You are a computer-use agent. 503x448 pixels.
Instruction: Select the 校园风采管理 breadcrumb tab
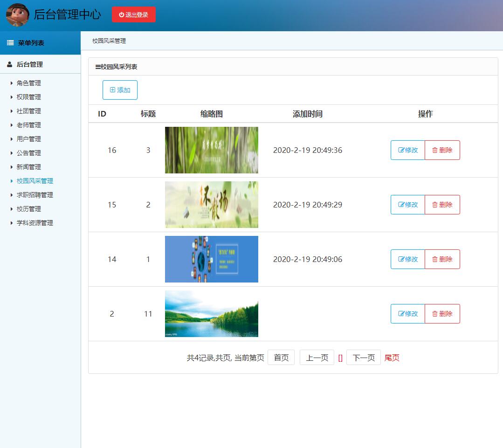(x=108, y=41)
